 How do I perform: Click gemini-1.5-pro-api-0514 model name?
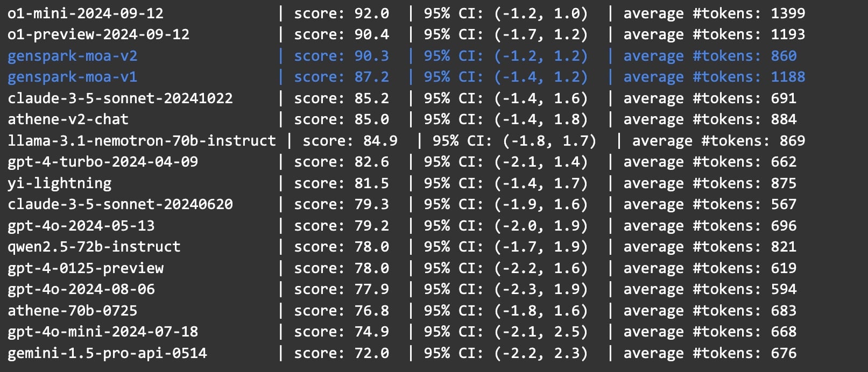coord(107,353)
